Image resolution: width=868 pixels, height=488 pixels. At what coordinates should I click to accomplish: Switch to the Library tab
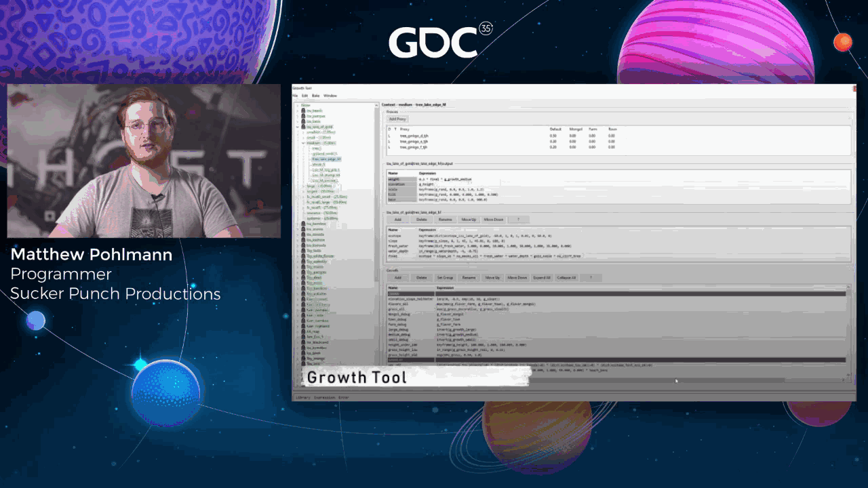303,397
